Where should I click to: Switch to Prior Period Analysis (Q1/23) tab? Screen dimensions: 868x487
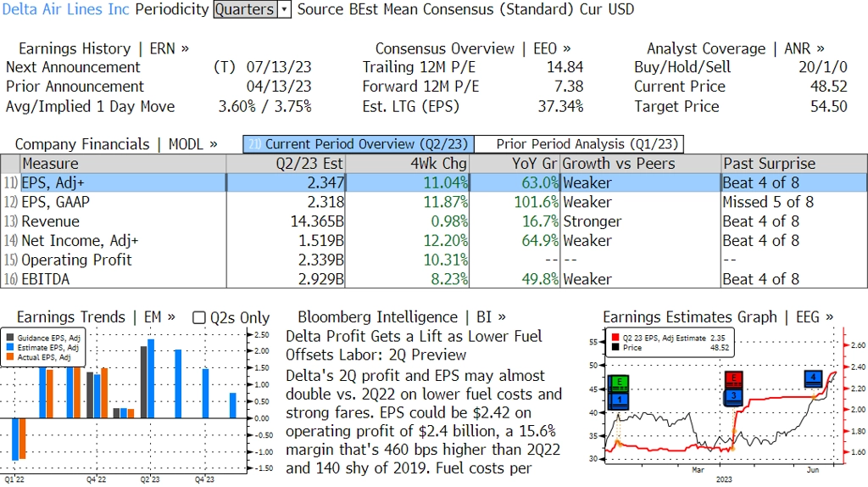(x=580, y=144)
